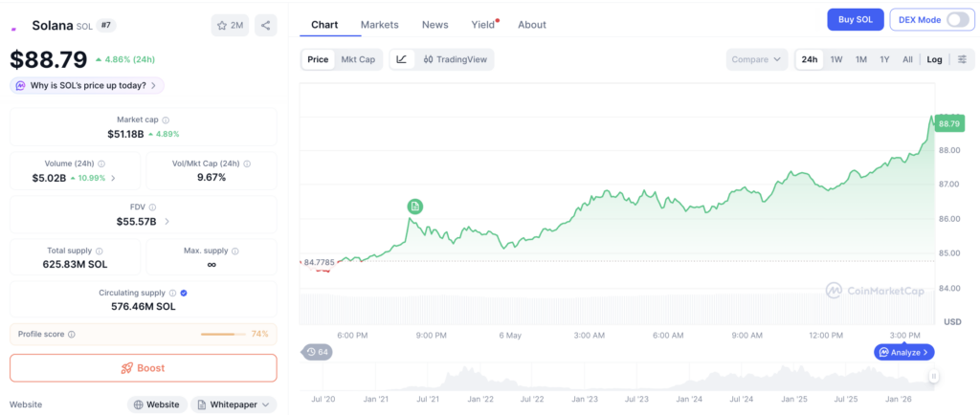Image resolution: width=980 pixels, height=415 pixels.
Task: Click the 84.7785 opening price label
Action: click(319, 262)
